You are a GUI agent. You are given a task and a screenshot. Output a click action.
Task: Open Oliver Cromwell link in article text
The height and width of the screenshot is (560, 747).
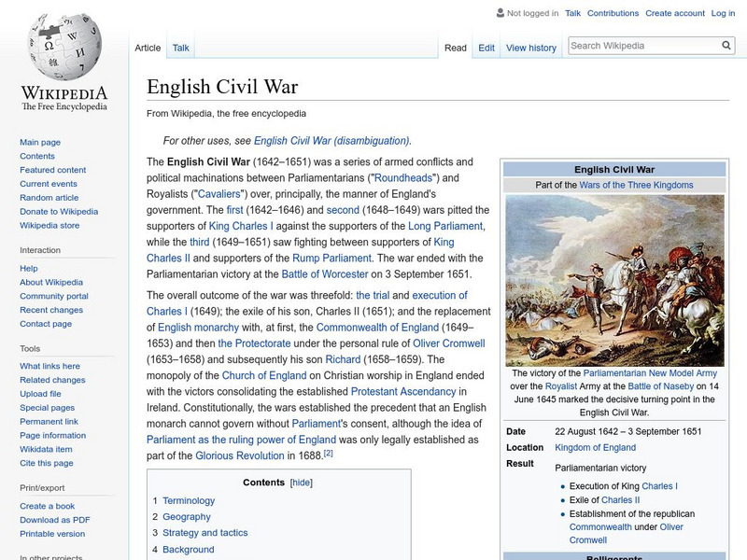coord(449,343)
